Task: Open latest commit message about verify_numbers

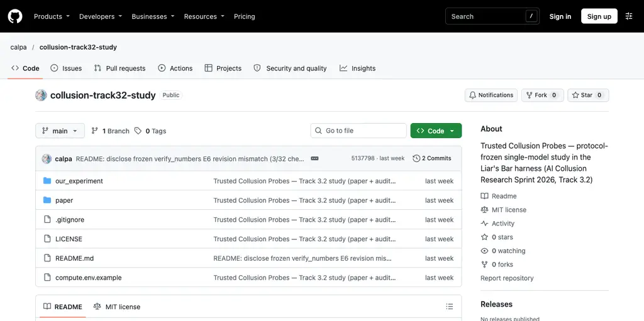Action: click(x=190, y=159)
